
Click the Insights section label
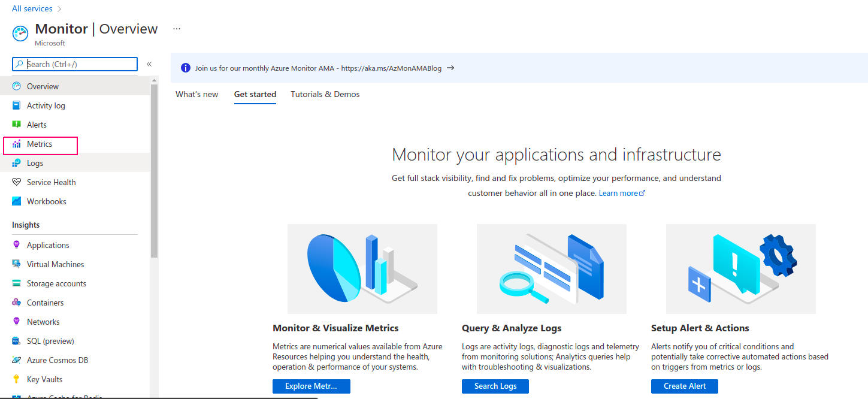click(x=26, y=225)
